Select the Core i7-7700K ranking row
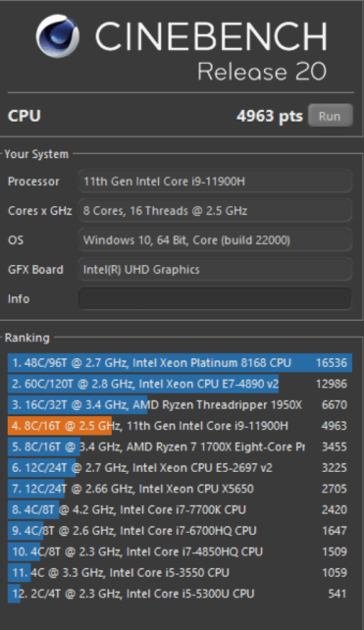 click(x=180, y=509)
